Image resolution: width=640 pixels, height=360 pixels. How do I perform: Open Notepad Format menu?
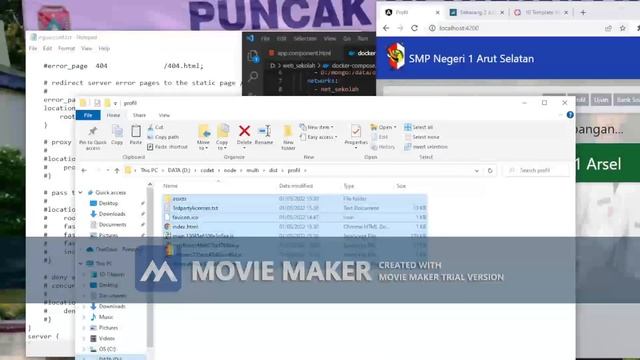66,48
